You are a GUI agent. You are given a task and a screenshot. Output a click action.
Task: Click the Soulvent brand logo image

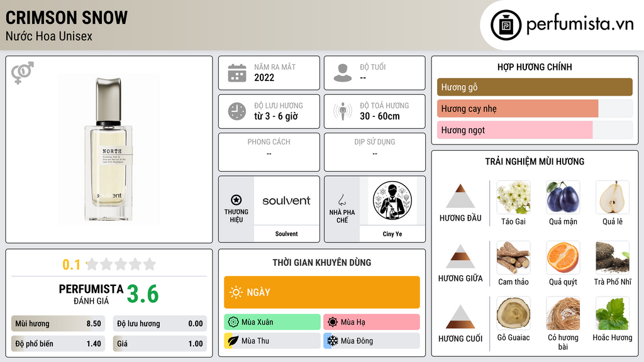click(x=286, y=200)
